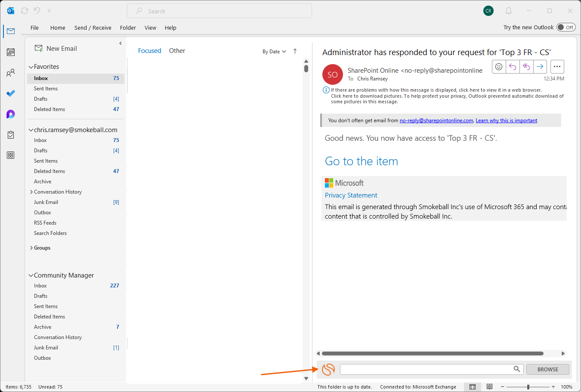Collapse the chris.ramsey@smokeball.com account tree

click(31, 130)
